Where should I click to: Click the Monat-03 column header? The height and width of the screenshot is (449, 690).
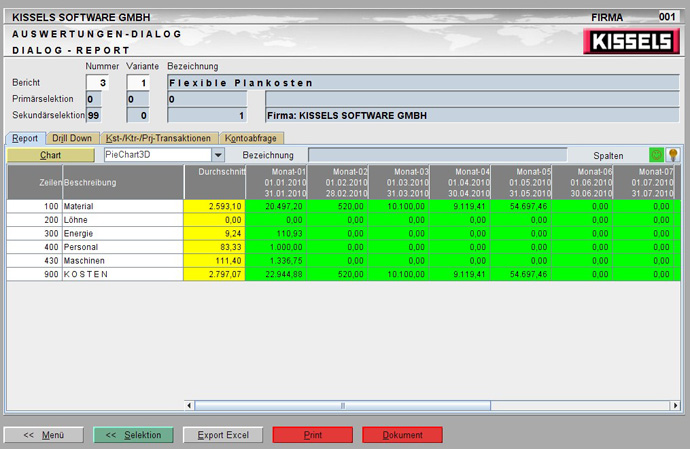(398, 182)
